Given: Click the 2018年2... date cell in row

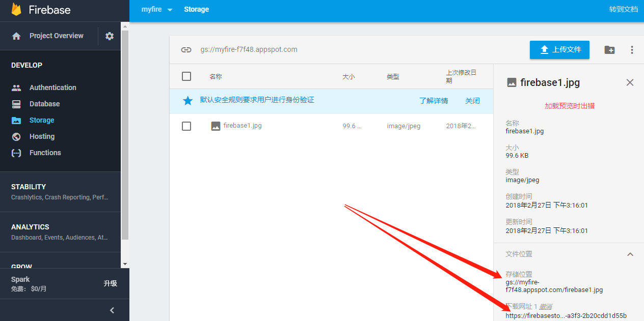Looking at the screenshot, I should coord(461,126).
